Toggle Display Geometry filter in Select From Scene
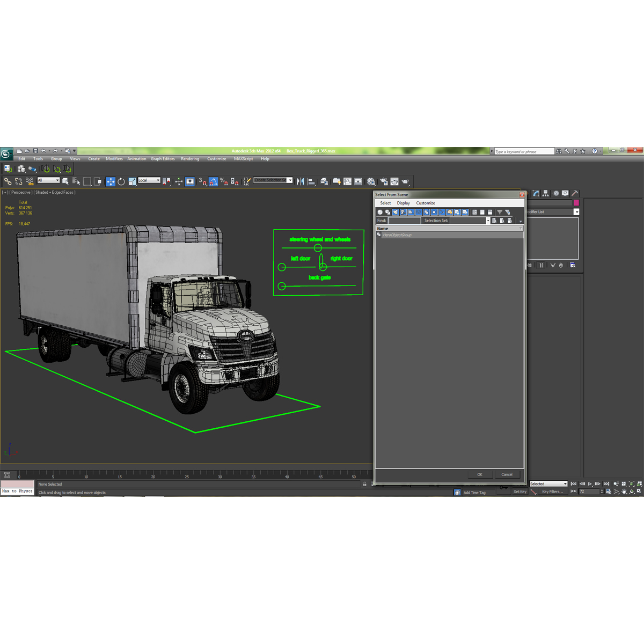The height and width of the screenshot is (644, 644). pos(379,212)
